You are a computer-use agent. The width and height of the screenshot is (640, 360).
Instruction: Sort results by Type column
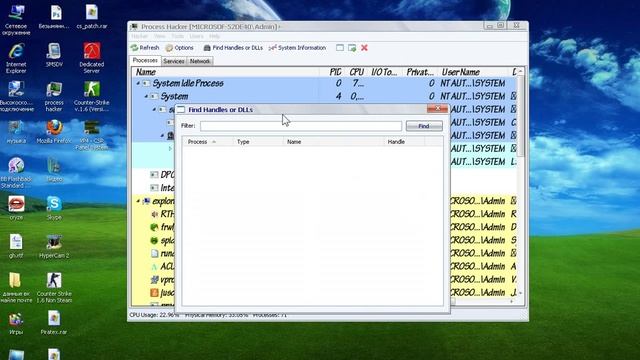pos(258,142)
